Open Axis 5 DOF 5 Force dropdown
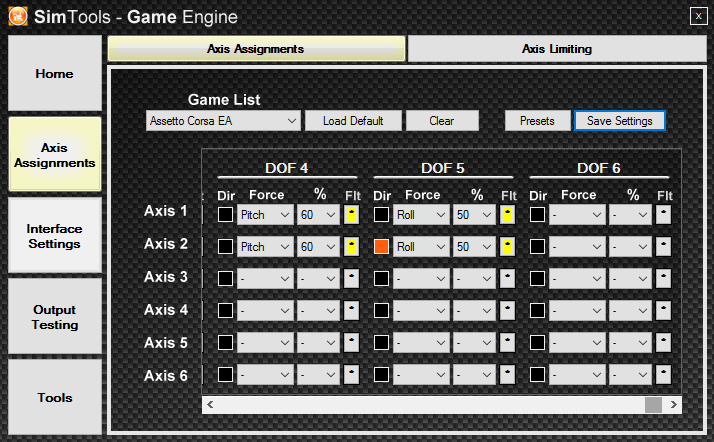714x442 pixels. point(421,342)
